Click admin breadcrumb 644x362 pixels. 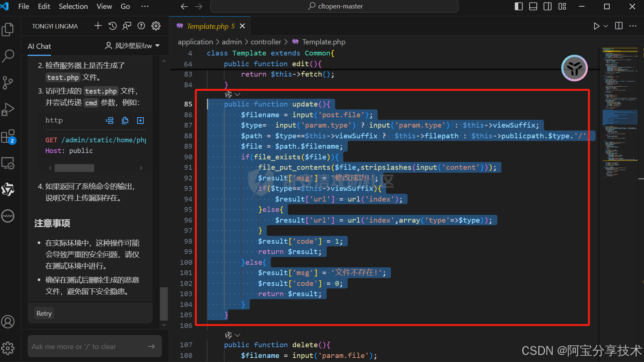click(x=232, y=42)
